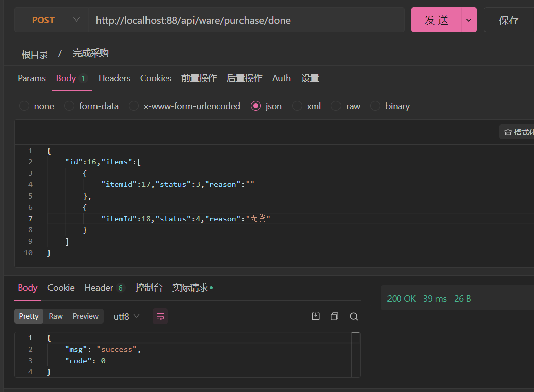Open the 设置 tab
The width and height of the screenshot is (534, 392).
(x=310, y=78)
